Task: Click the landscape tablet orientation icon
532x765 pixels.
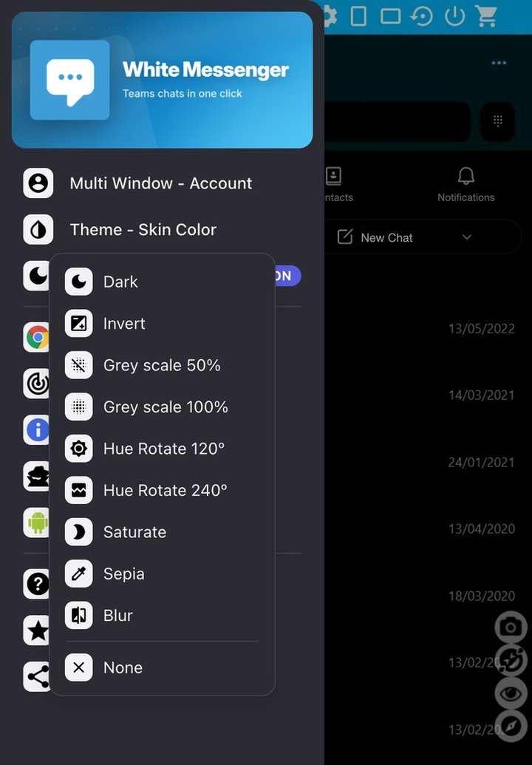Action: point(390,16)
